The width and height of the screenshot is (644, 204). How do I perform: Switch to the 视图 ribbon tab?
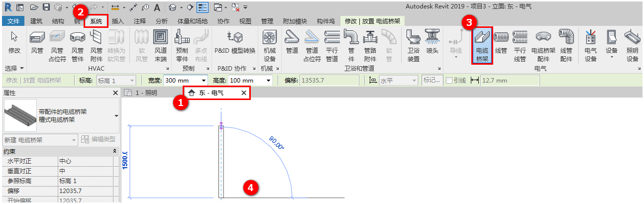[245, 21]
